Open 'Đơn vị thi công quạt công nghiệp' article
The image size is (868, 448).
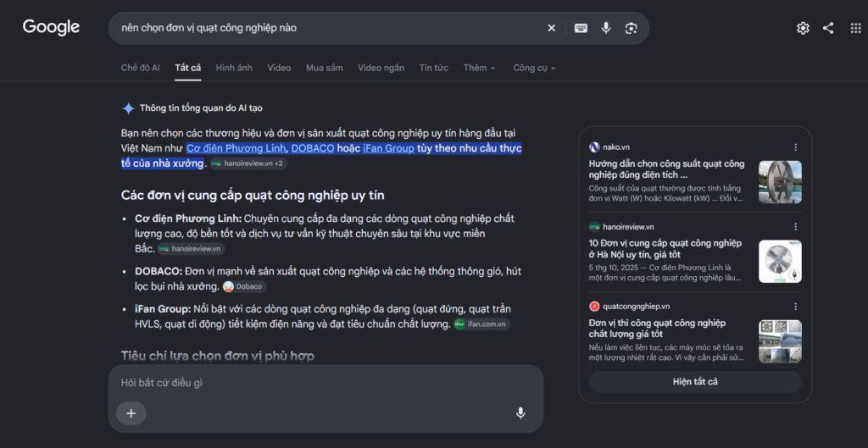[657, 329]
